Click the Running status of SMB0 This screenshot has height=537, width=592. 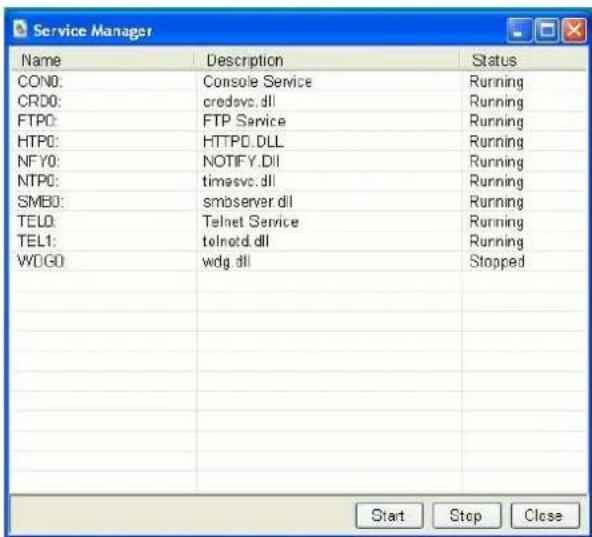point(496,202)
